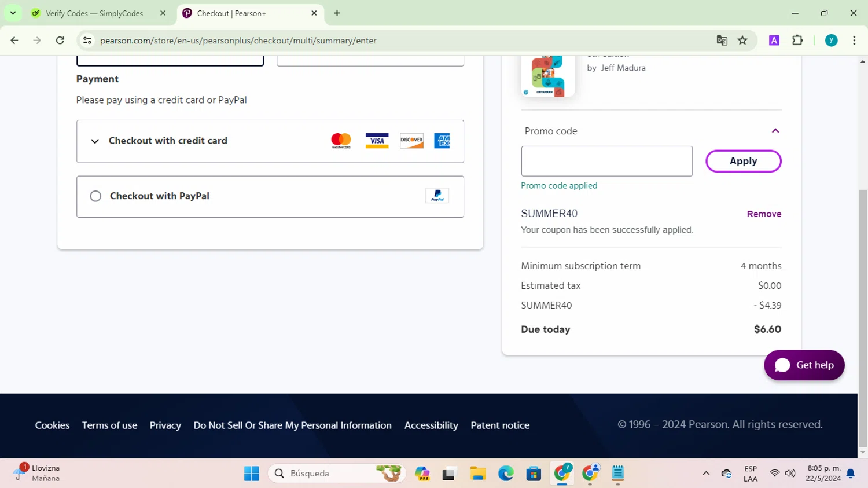Open the Chrome three-dot menu
The height and width of the screenshot is (488, 868).
tap(854, 41)
